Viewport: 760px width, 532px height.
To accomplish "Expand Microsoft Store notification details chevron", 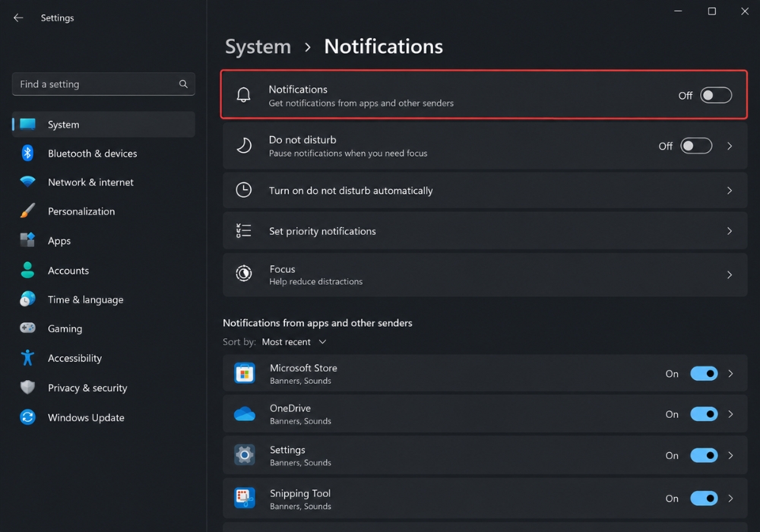I will tap(731, 374).
